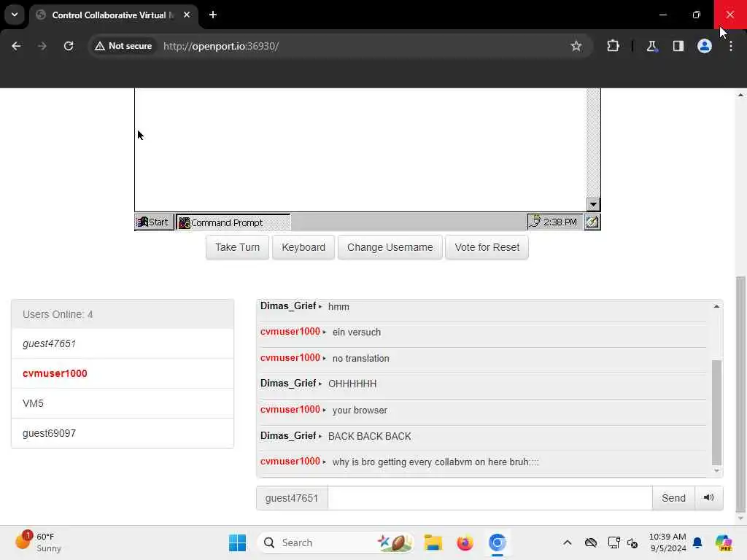Click the Not secure site info badge
Viewport: 747px width, 560px height.
coord(123,46)
